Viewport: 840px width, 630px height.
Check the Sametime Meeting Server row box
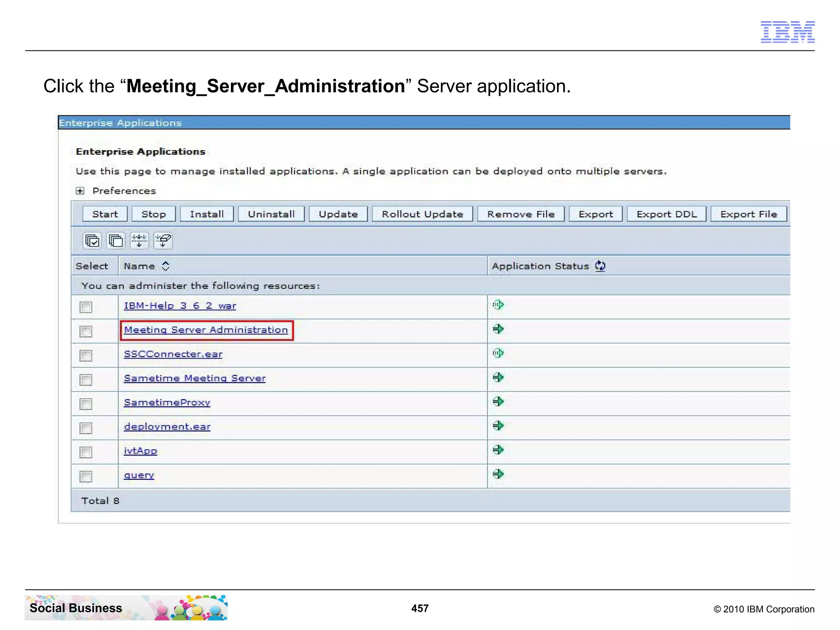pos(86,380)
